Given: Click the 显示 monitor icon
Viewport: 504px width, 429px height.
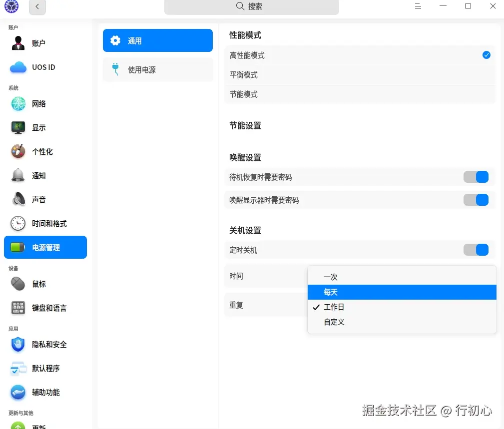Looking at the screenshot, I should pos(18,127).
